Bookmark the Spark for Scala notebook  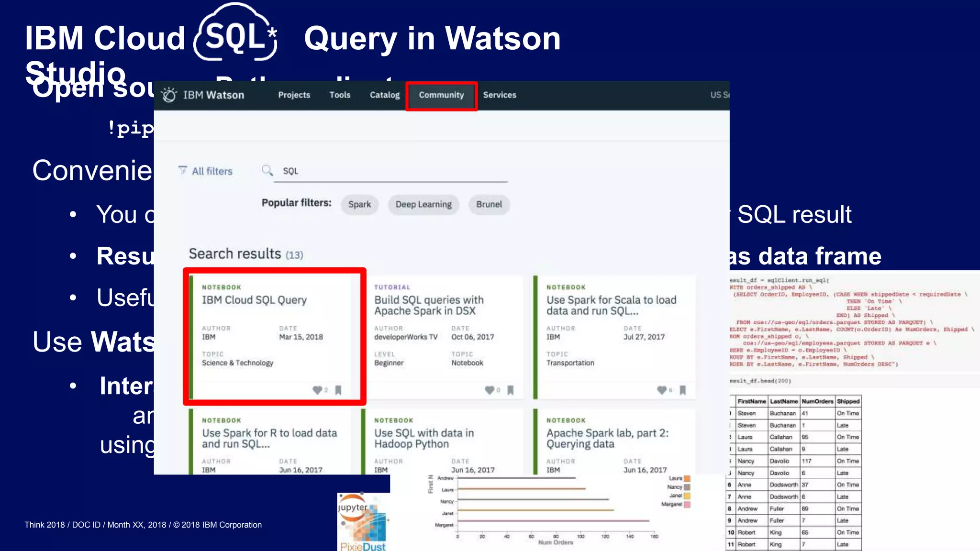[683, 390]
